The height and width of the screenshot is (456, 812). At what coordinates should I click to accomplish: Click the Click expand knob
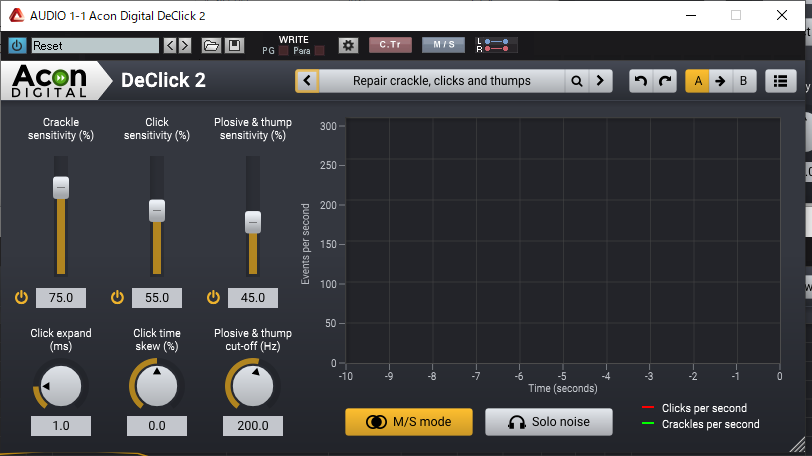click(x=61, y=386)
